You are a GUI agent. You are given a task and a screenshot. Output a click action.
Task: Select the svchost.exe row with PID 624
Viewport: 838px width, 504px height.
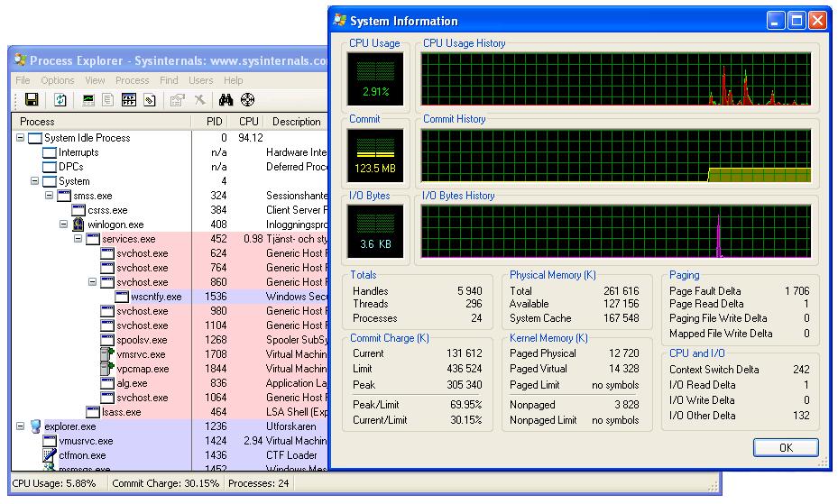(170, 253)
